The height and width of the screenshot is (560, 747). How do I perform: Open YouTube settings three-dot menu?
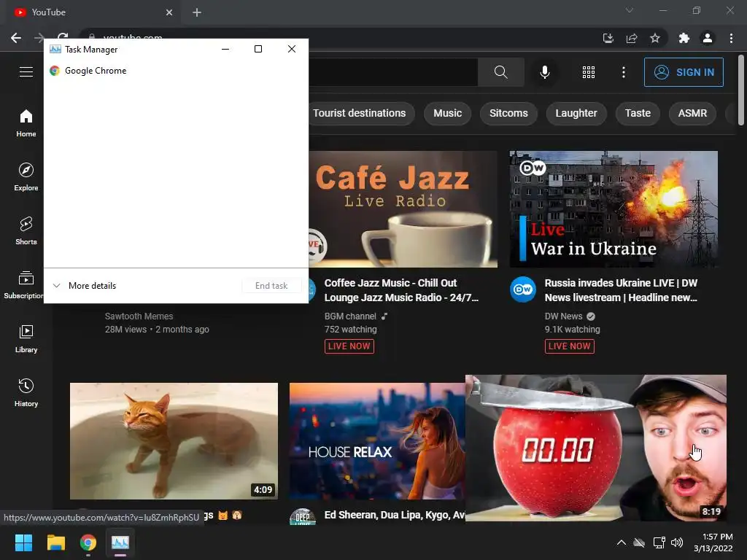(623, 72)
